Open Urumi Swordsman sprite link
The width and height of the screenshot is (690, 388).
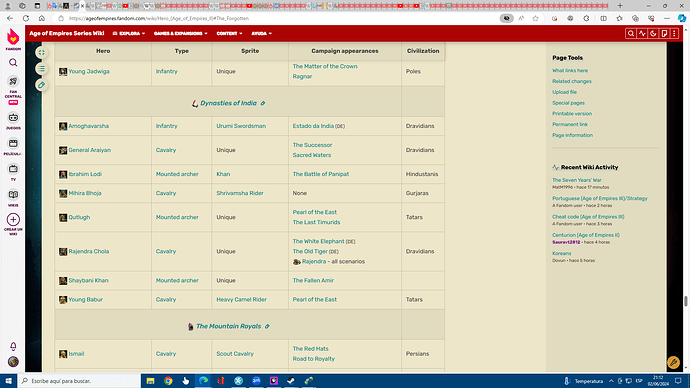[241, 126]
